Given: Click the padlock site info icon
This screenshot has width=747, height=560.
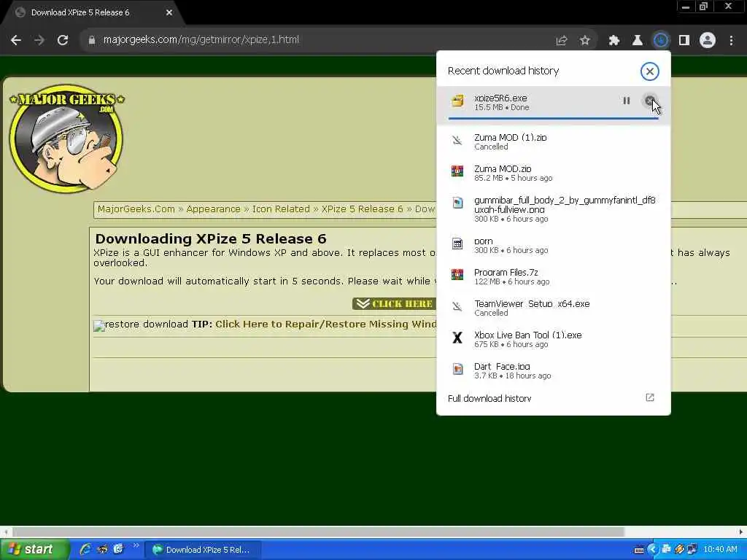Looking at the screenshot, I should click(x=92, y=40).
